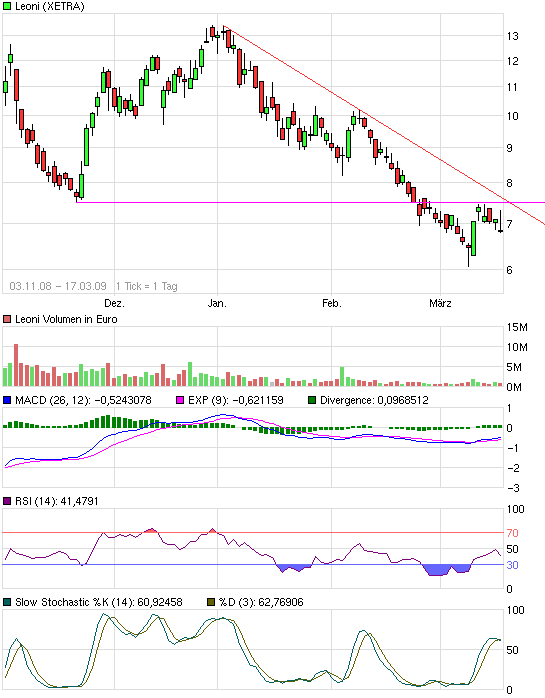The width and height of the screenshot is (545, 698).
Task: Click the purple RSI (14) legend swatch
Action: point(7,501)
